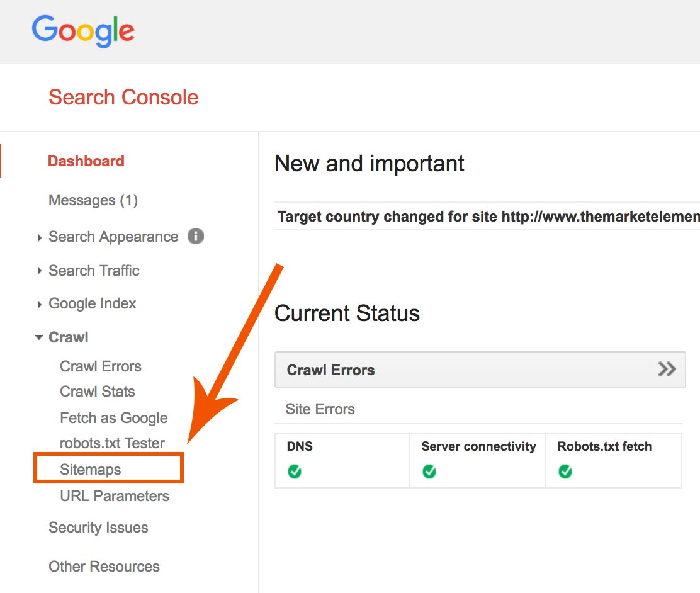Click the Search Console title link
The width and height of the screenshot is (700, 593).
123,97
